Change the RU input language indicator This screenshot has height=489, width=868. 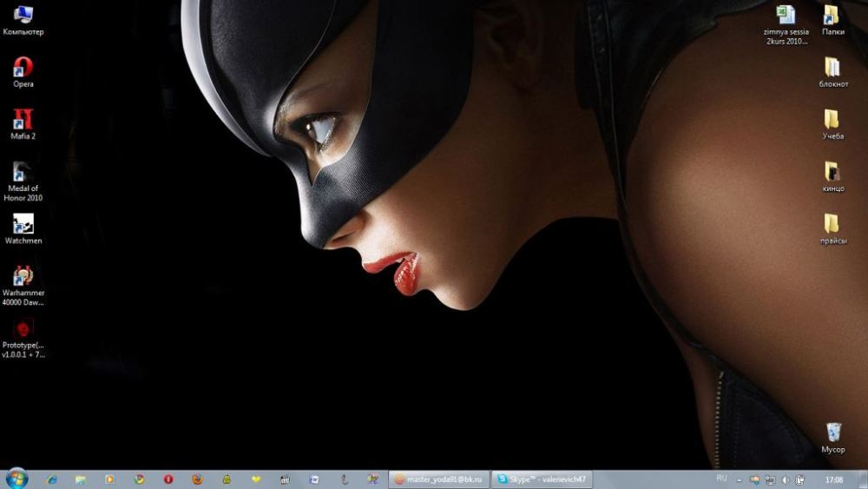pos(722,479)
